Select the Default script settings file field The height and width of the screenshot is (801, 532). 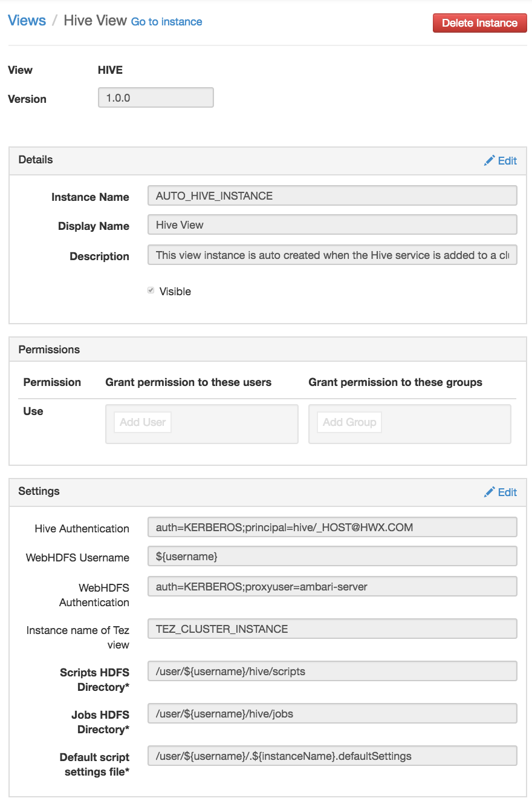(x=332, y=756)
